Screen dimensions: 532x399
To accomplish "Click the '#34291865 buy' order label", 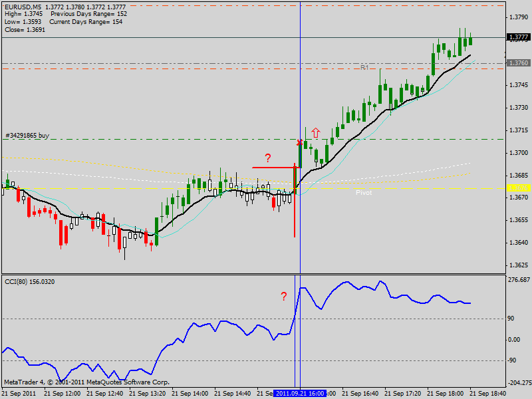I will (x=27, y=136).
